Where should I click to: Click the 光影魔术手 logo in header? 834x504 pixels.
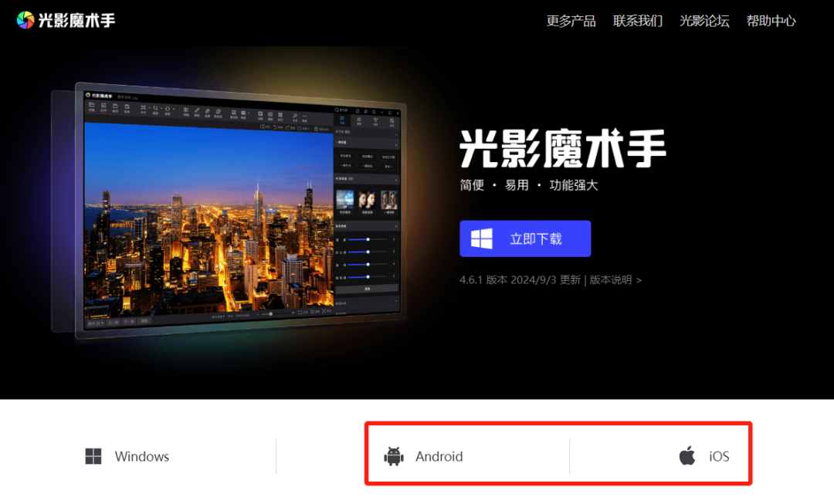click(66, 20)
